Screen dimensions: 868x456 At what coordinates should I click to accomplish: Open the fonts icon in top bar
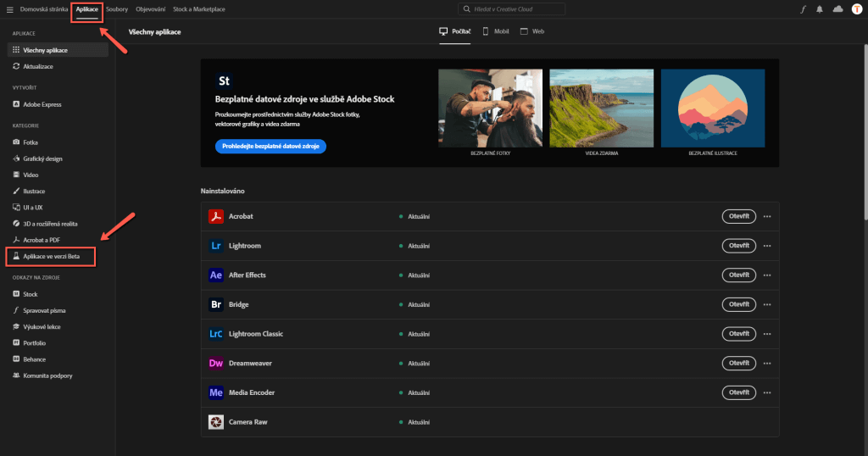tap(804, 8)
